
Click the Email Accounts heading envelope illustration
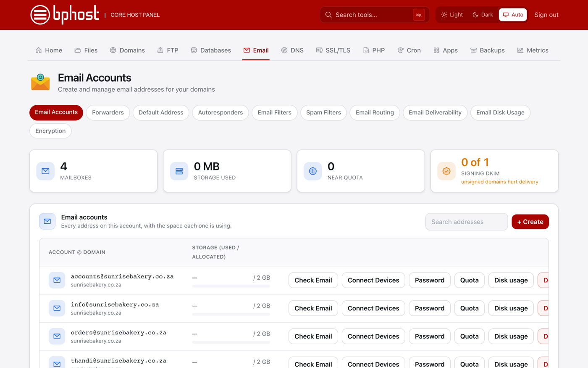point(40,82)
